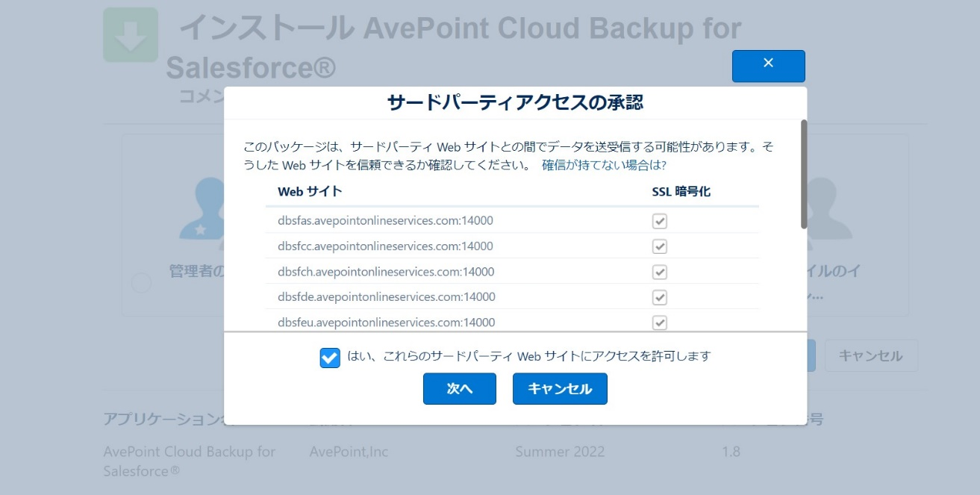The image size is (980, 495).
Task: Toggle SSL checkbox on the dbsfch row
Action: click(x=658, y=271)
